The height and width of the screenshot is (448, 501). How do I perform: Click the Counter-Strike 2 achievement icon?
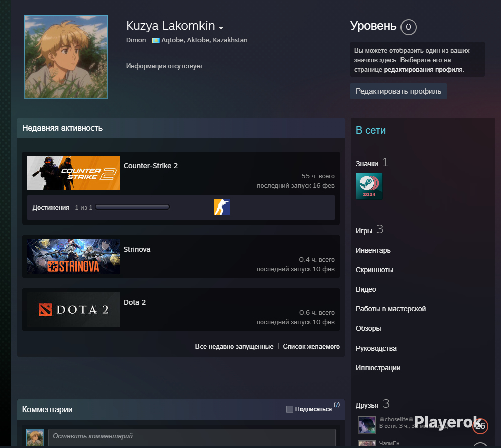tap(222, 207)
